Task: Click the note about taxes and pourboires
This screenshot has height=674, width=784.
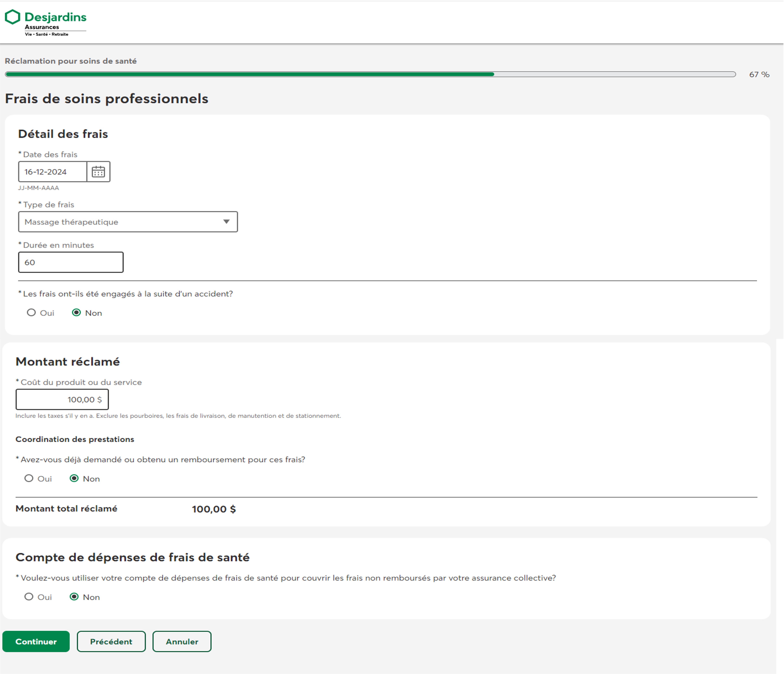Action: [178, 416]
